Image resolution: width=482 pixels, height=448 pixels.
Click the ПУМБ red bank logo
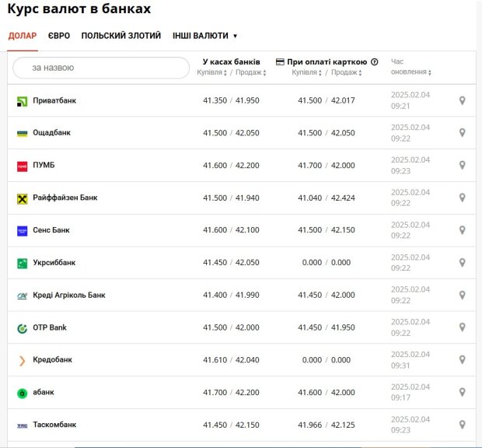coord(22,166)
